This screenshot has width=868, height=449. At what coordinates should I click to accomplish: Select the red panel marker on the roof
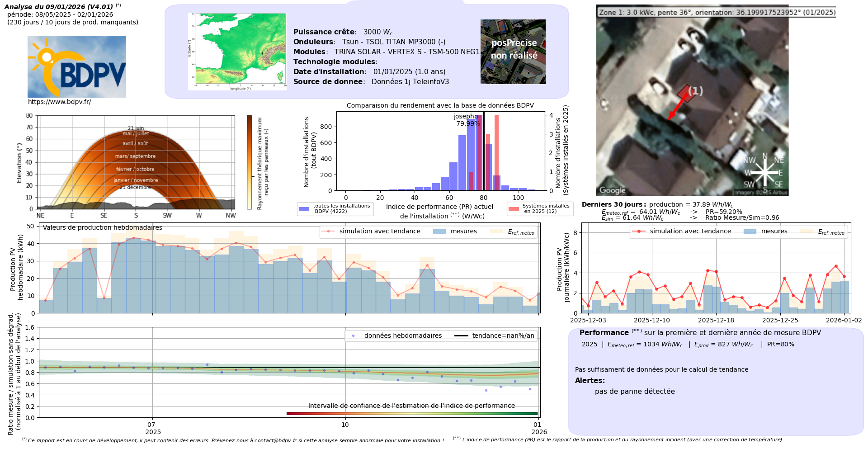click(x=686, y=93)
